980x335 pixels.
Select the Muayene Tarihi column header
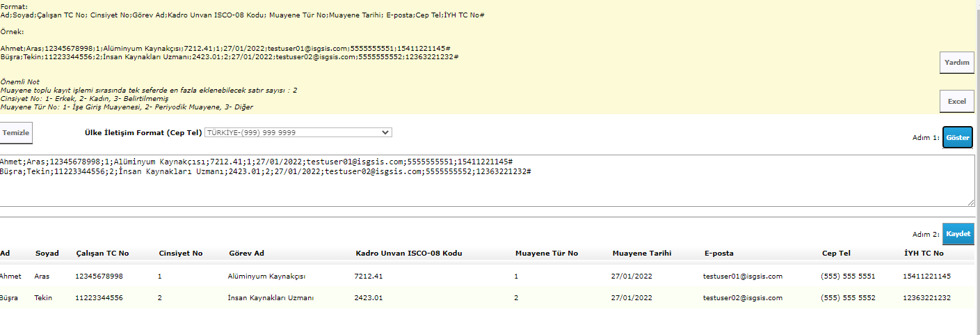pyautogui.click(x=641, y=254)
